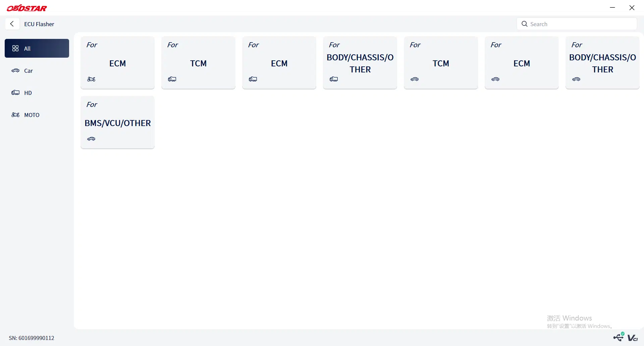644x346 pixels.
Task: Click the search magnifier icon
Action: pos(525,24)
